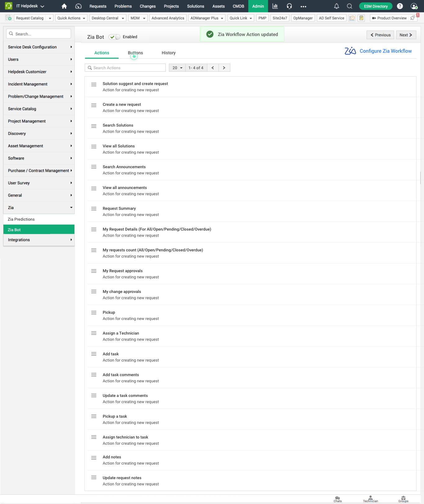
Task: Click drag handle for Add notes
Action: pyautogui.click(x=94, y=458)
